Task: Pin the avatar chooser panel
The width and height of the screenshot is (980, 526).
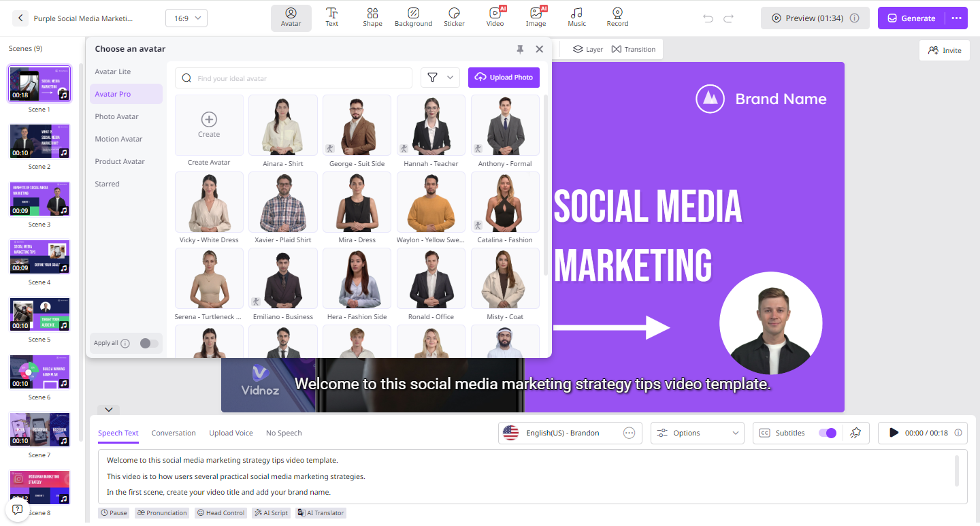Action: 520,49
